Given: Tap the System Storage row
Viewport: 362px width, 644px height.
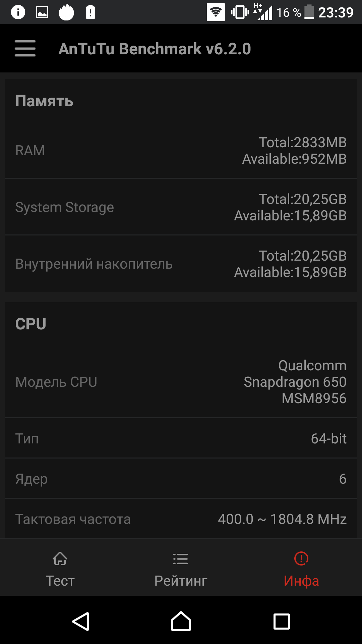Looking at the screenshot, I should click(x=181, y=207).
